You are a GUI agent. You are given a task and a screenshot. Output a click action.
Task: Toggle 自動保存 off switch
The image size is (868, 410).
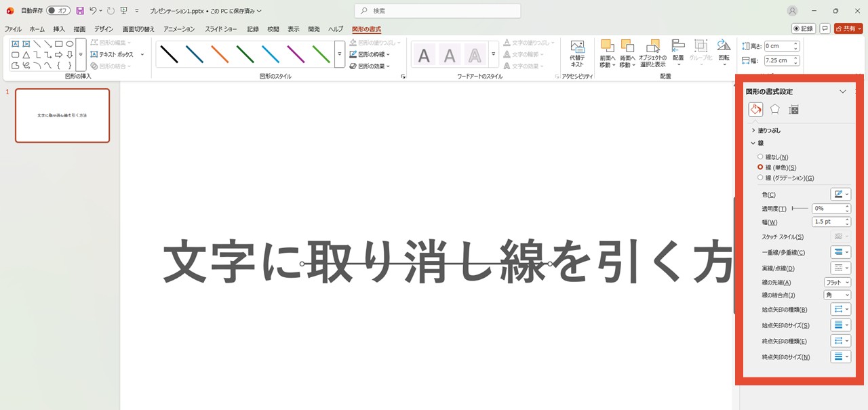59,10
